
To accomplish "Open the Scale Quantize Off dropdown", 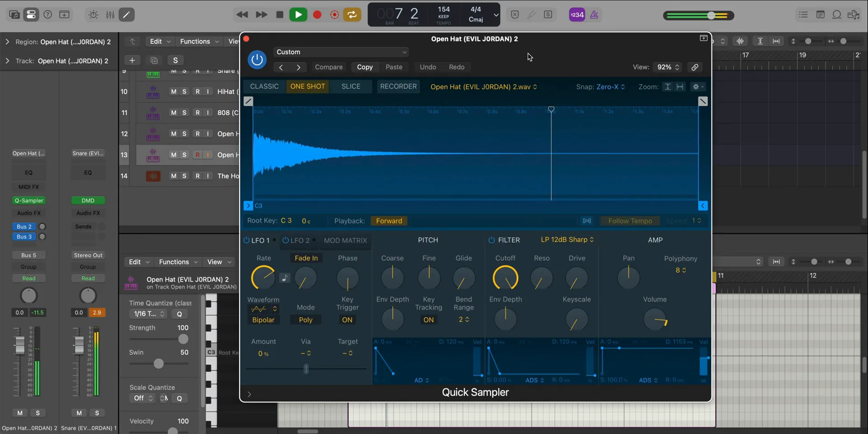I will pos(143,398).
